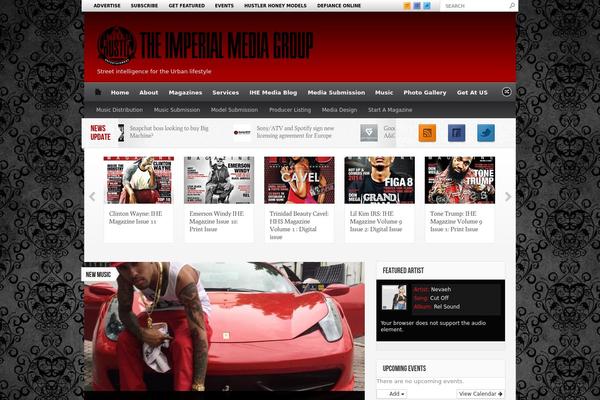The width and height of the screenshot is (600, 400).
Task: Open Music Submission submenu link
Action: (x=177, y=110)
